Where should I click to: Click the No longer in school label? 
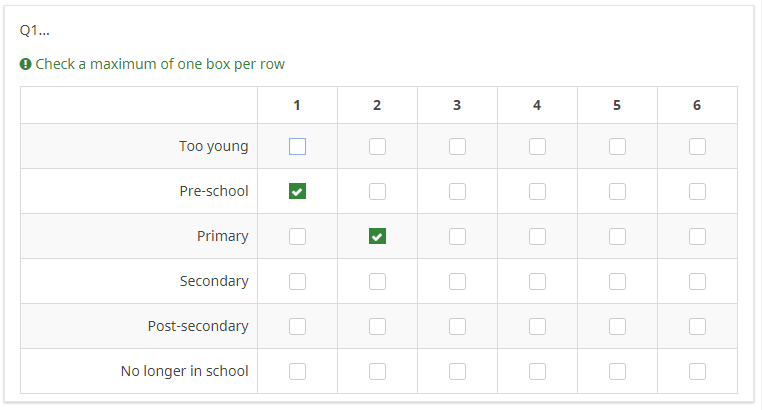(184, 371)
